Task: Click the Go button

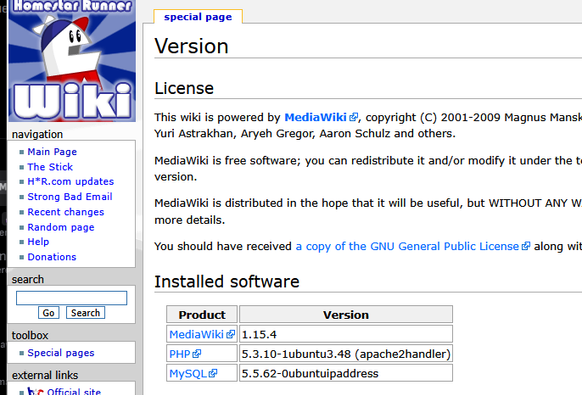Action: 49,313
